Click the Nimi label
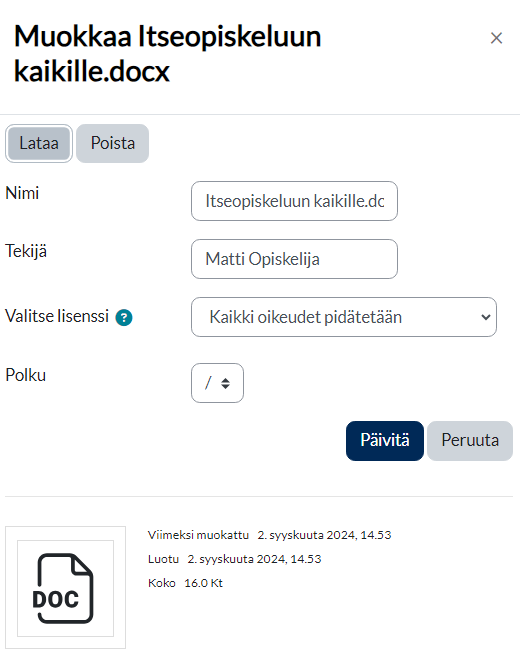The image size is (520, 656). 22,193
